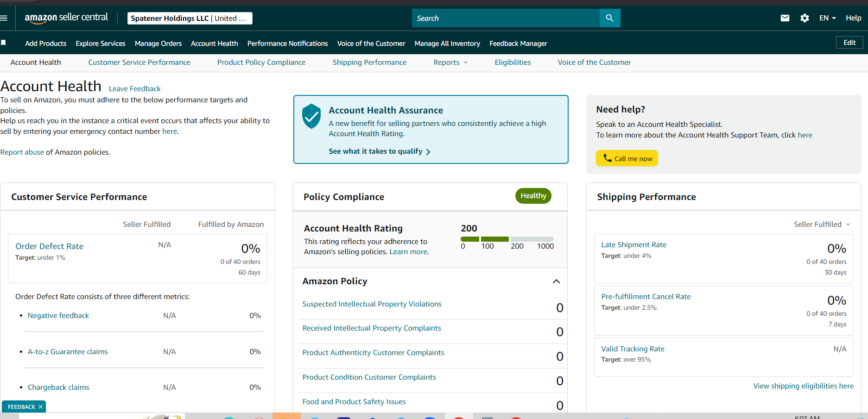Open the Negative feedback link
This screenshot has height=419, width=868.
tap(58, 316)
